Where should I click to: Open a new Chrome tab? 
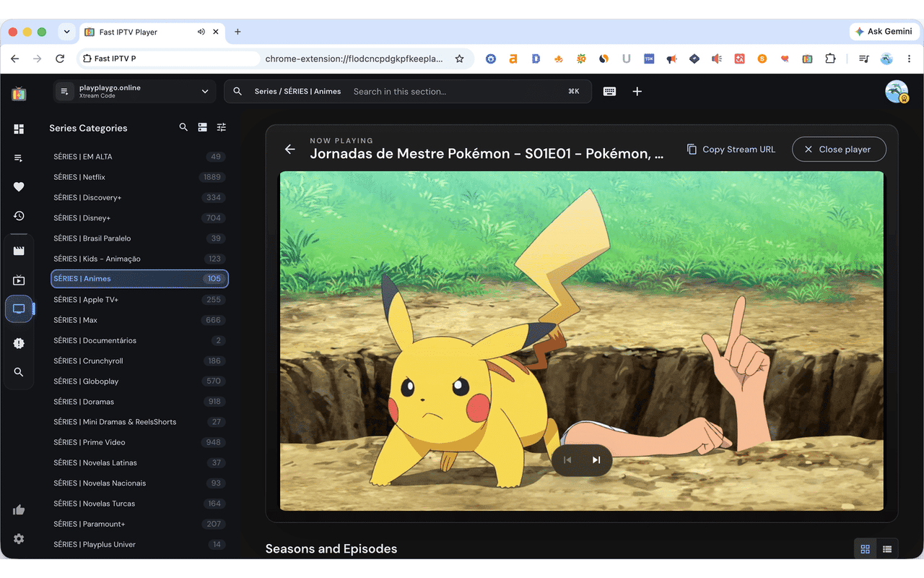(x=237, y=32)
